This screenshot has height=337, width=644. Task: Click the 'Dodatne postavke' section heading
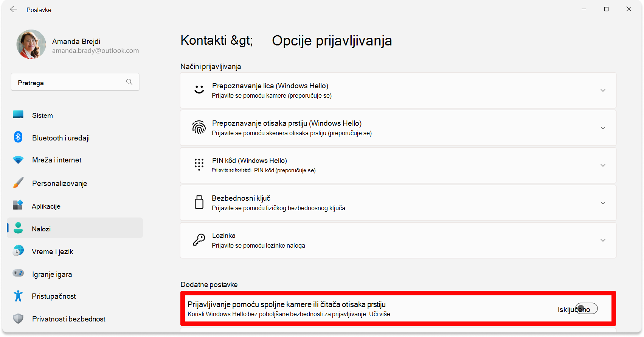[209, 284]
